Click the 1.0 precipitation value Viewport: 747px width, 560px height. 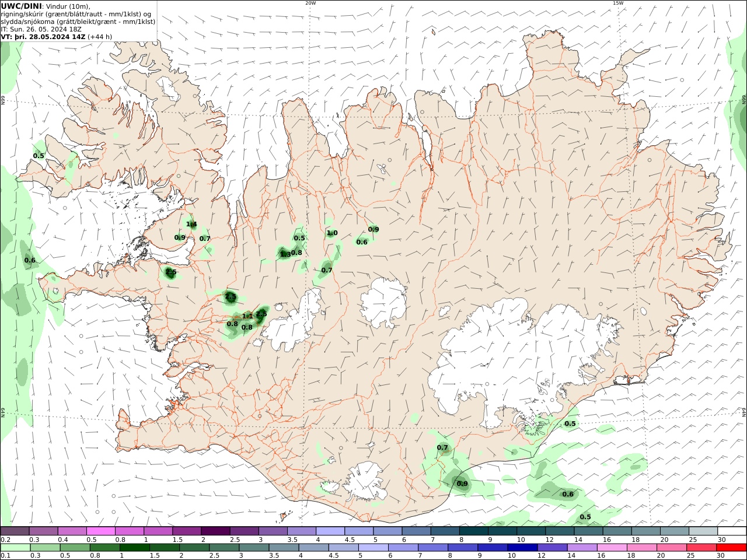pos(332,233)
